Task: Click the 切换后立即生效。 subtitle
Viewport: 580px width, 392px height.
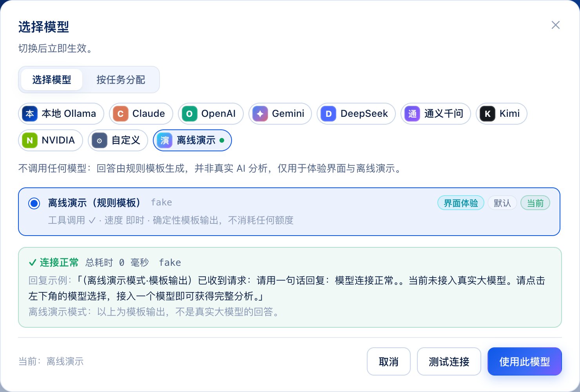Action: 55,48
